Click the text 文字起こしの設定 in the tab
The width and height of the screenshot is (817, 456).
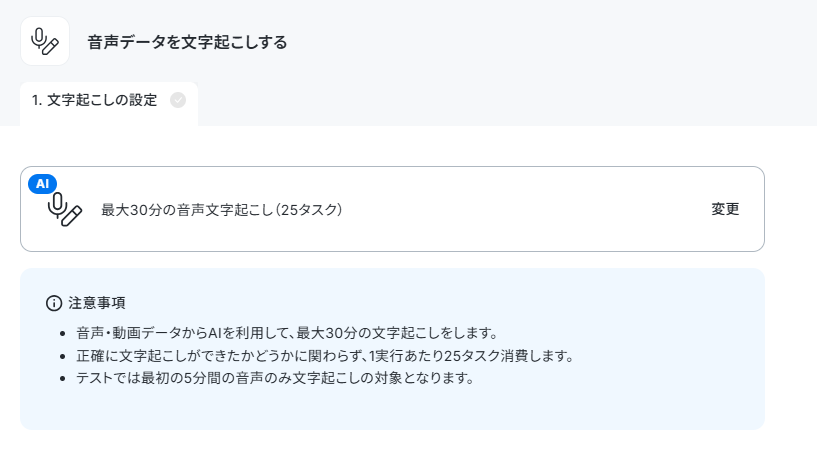(102, 100)
